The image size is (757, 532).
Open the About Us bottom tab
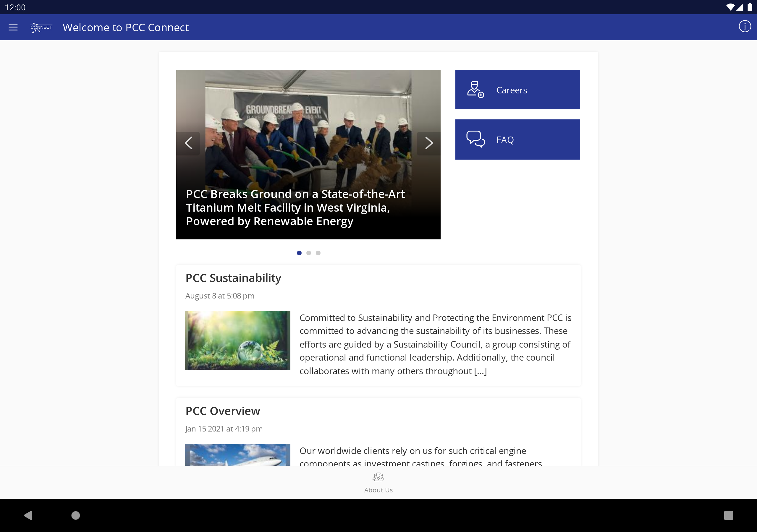click(x=378, y=483)
